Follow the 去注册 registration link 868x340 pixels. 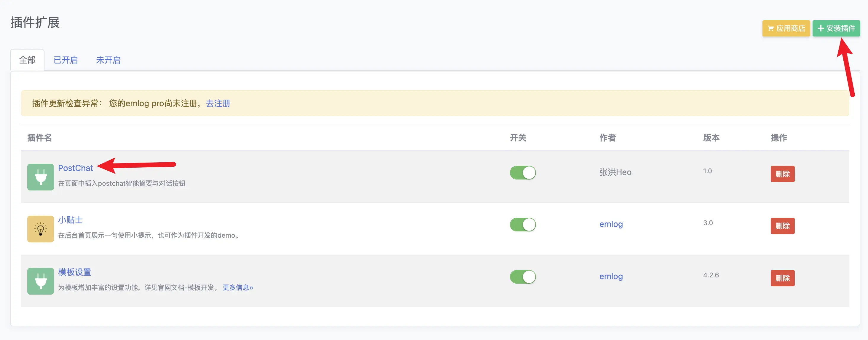218,103
